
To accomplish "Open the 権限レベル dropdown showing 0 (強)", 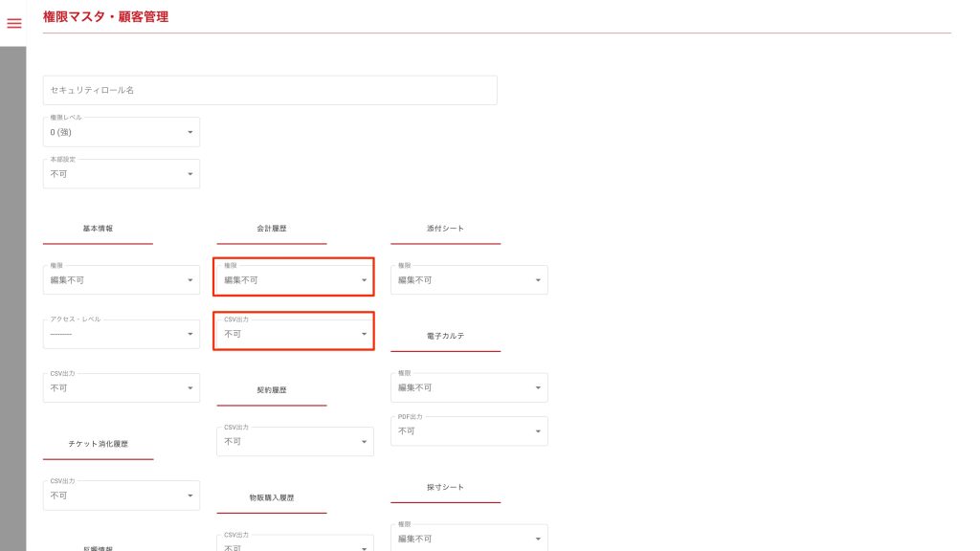I will tap(122, 132).
